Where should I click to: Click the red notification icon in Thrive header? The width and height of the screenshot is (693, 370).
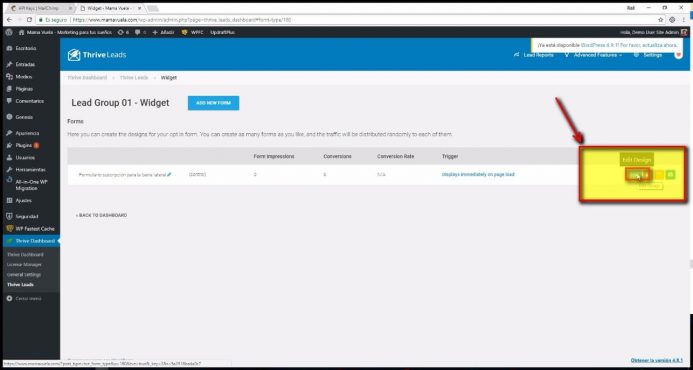click(x=679, y=55)
